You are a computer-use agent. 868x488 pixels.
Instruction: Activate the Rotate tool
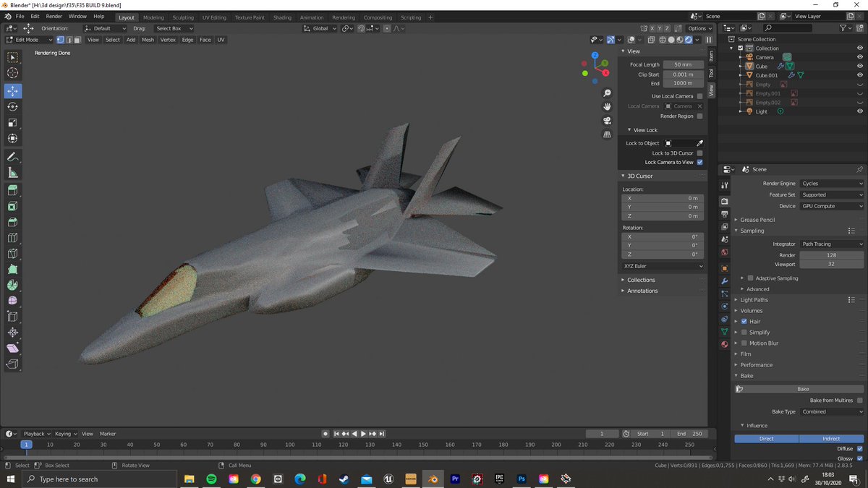[x=13, y=107]
